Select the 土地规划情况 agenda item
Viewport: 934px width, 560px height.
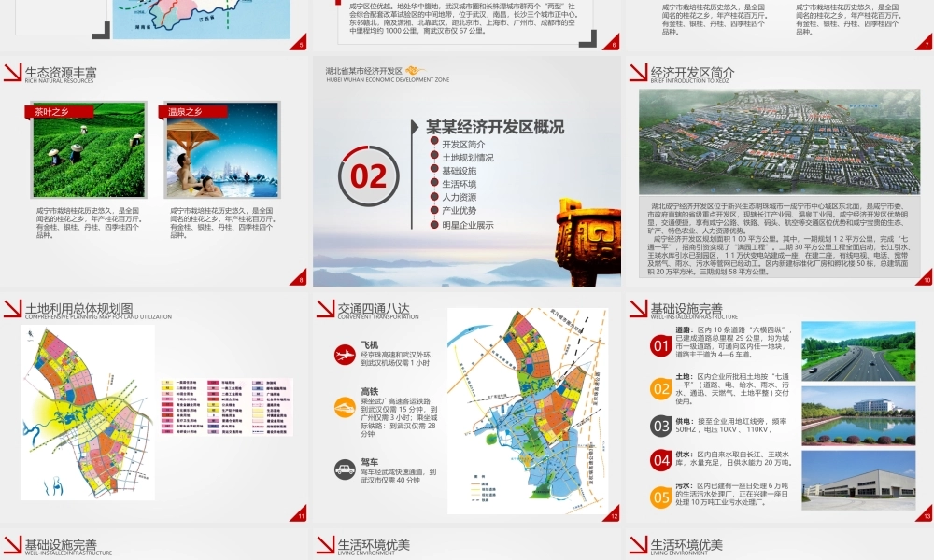470,156
